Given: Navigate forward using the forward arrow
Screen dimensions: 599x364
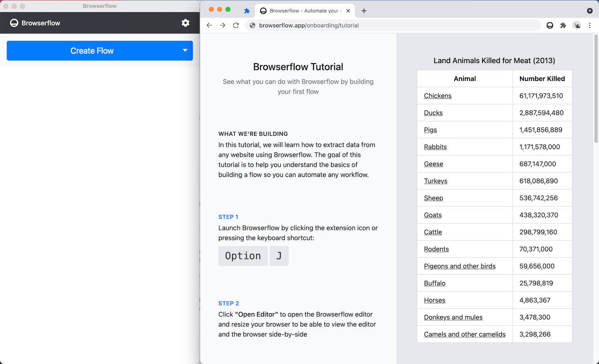Looking at the screenshot, I should coord(223,25).
